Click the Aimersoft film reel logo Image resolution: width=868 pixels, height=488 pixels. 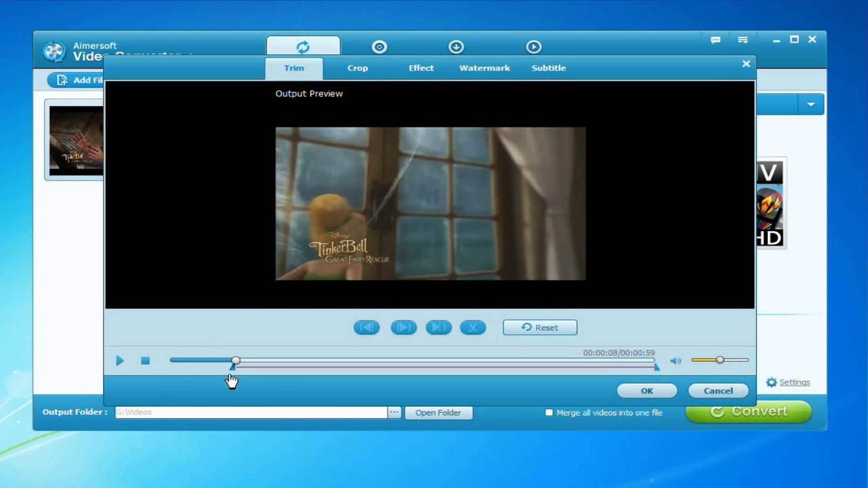coord(54,52)
